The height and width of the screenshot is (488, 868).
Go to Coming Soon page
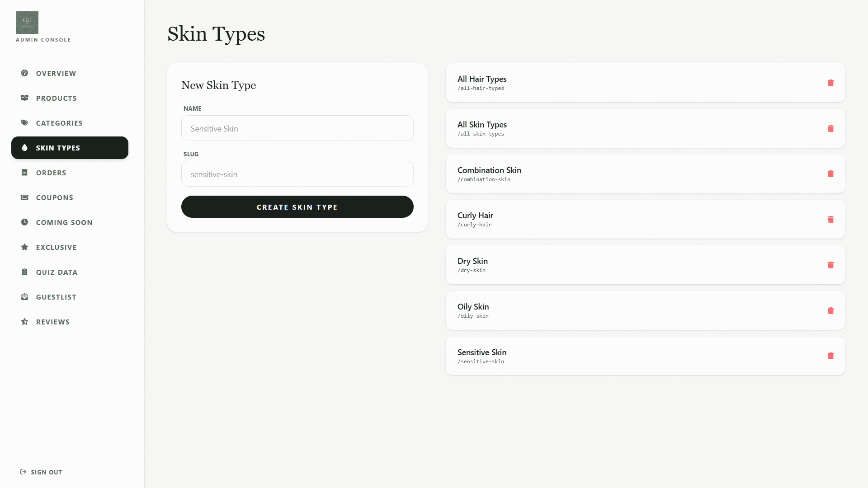pos(70,222)
